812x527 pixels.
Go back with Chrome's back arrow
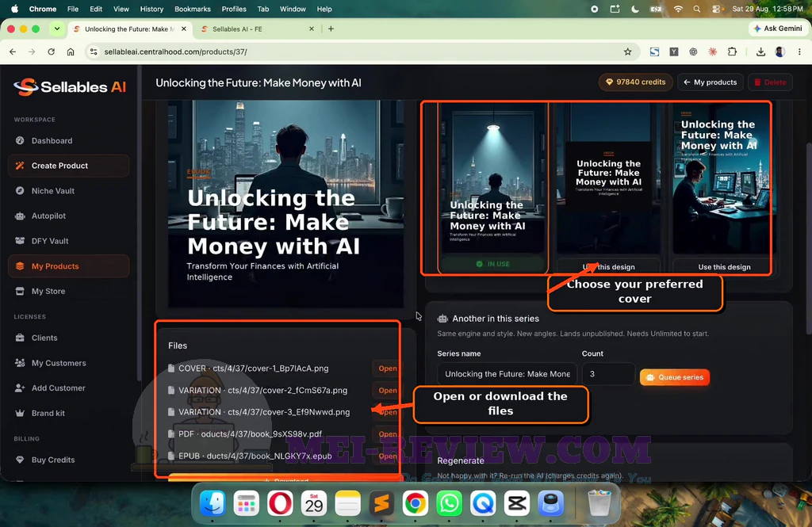(x=13, y=52)
